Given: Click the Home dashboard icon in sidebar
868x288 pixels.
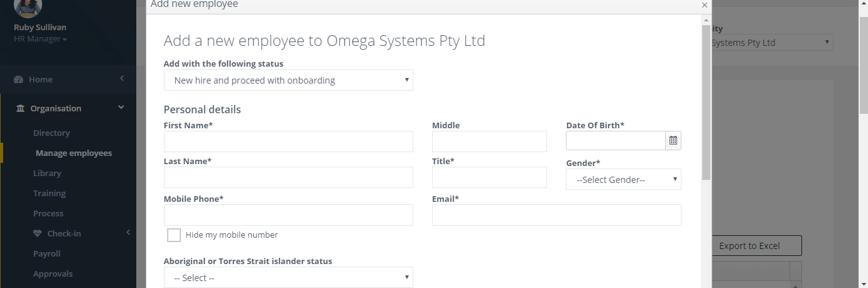Looking at the screenshot, I should (x=18, y=80).
